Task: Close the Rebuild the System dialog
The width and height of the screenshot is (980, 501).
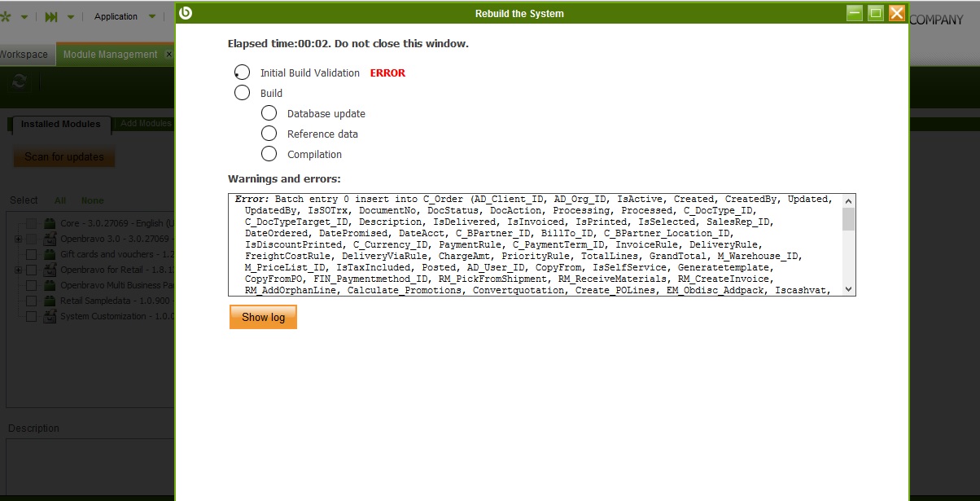Action: point(897,13)
